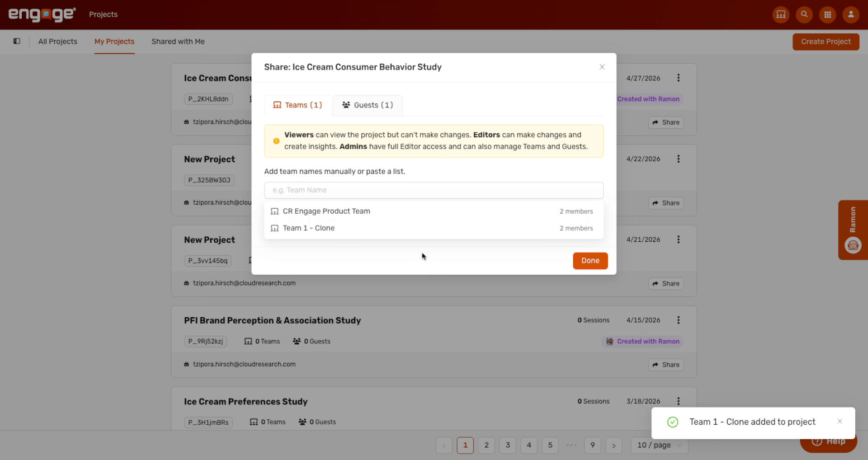
Task: Go to next page arrow
Action: (x=614, y=445)
